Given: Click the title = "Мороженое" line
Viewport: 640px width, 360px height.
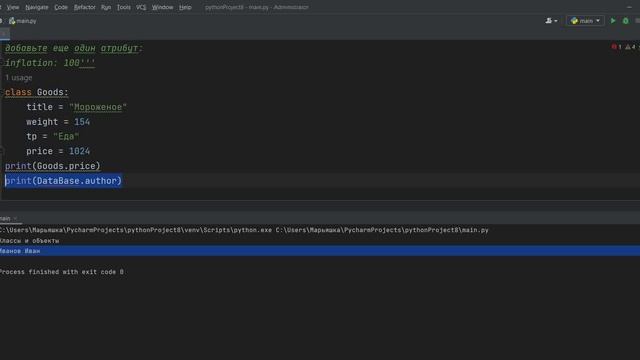Looking at the screenshot, I should 76,107.
